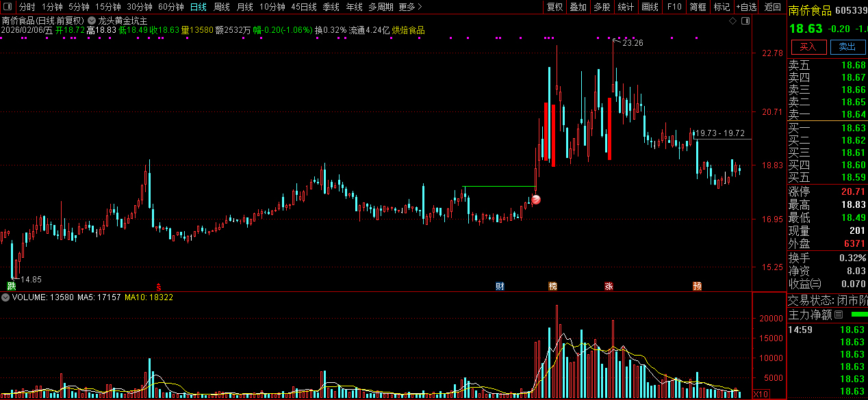This screenshot has width=868, height=400.
Task: Toggle the sidebar panel icon at top-left
Action: pyautogui.click(x=8, y=7)
